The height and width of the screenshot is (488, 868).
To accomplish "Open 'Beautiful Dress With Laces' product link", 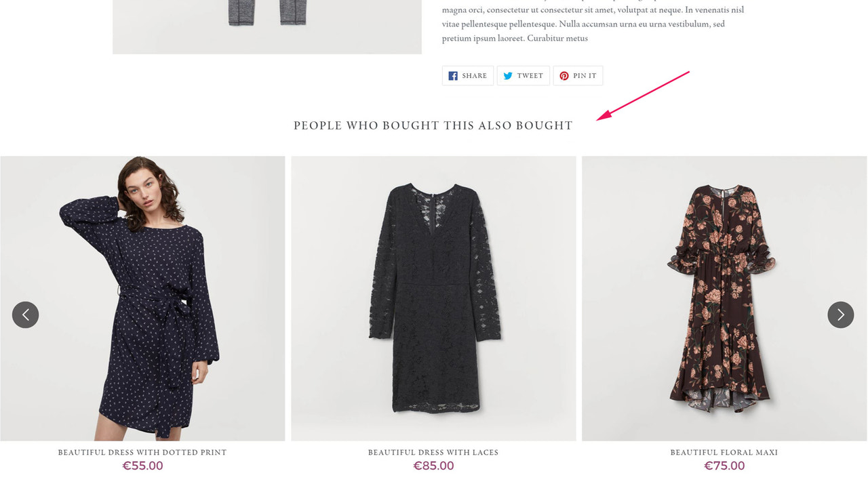I will [x=433, y=451].
